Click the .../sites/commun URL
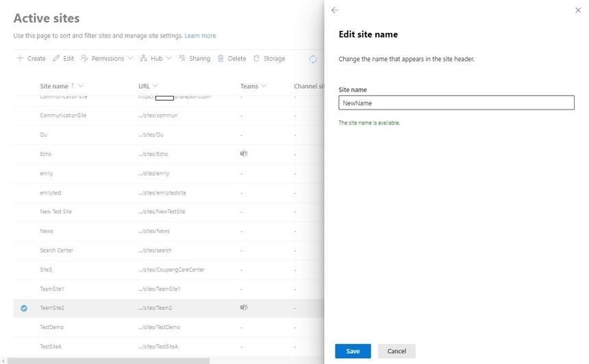The width and height of the screenshot is (589, 364). pos(158,115)
